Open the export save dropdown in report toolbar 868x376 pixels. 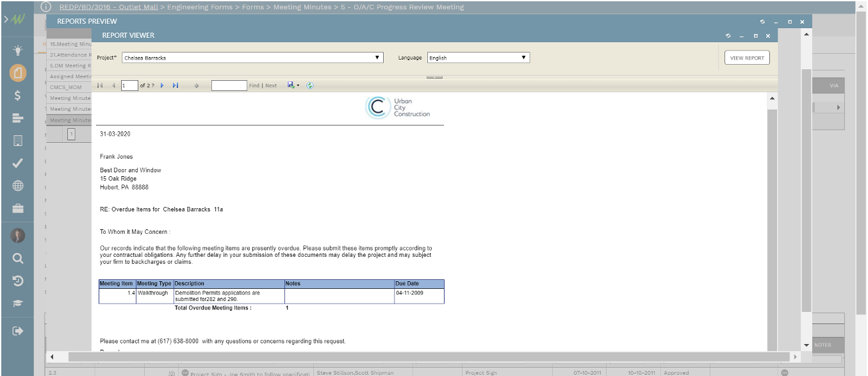tap(293, 85)
